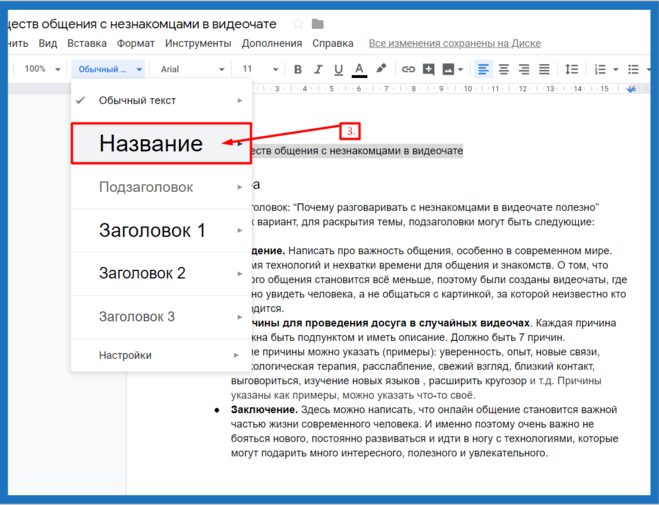Viewport: 659px width, 505px height.
Task: Click the word 'Заключение.' in the document
Action: (x=264, y=410)
